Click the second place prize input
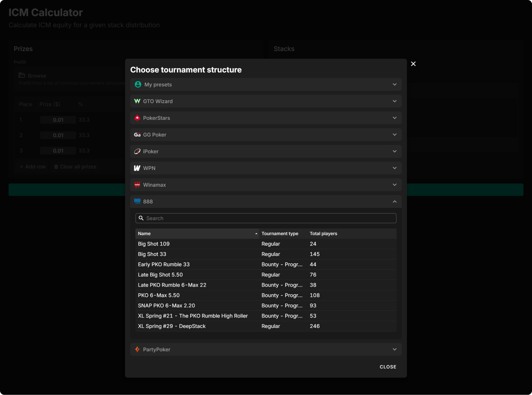 (x=58, y=135)
